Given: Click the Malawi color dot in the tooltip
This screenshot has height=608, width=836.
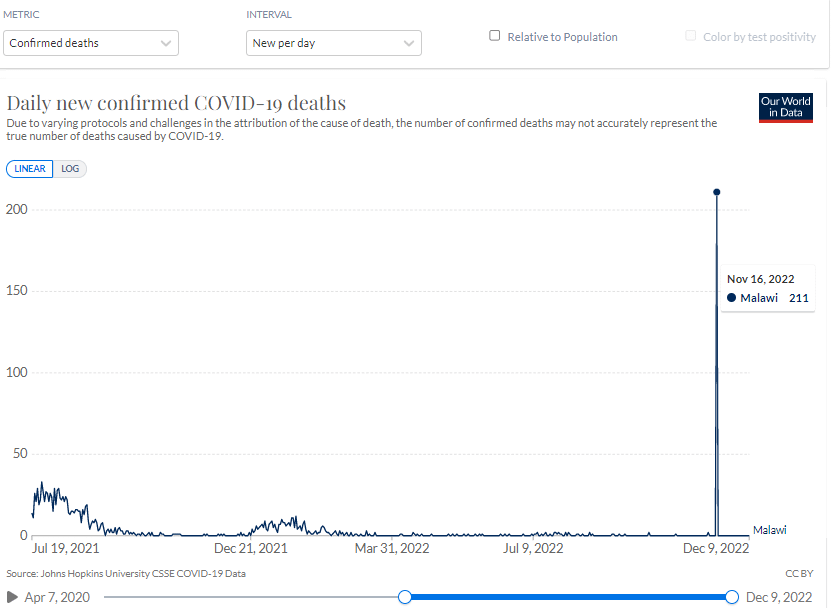Looking at the screenshot, I should [x=732, y=298].
